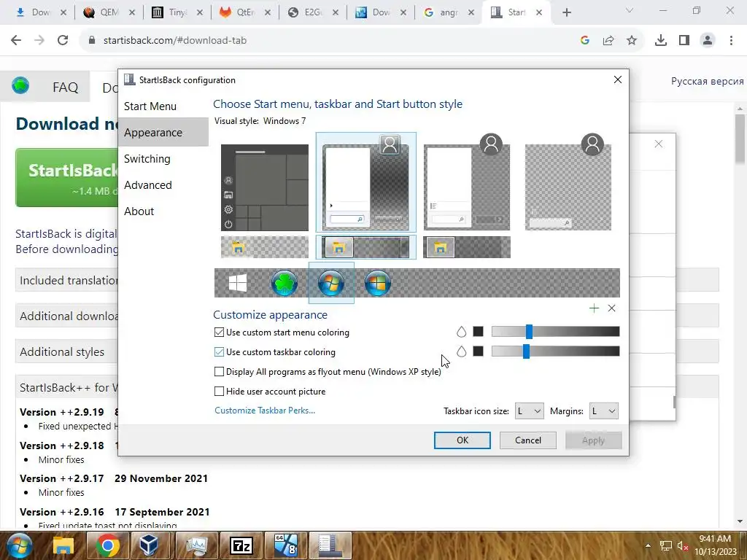This screenshot has height=560, width=747.
Task: Open the Chrome profile avatar
Action: (708, 40)
